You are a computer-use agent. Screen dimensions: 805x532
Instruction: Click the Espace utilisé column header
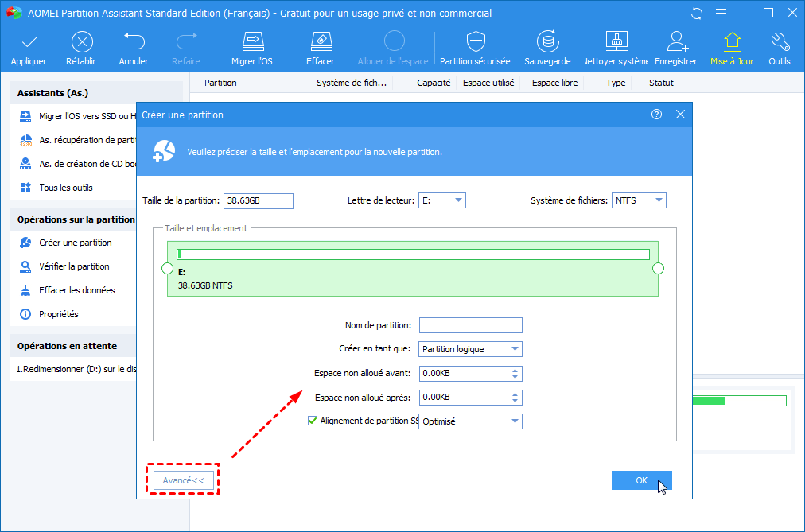(x=488, y=83)
